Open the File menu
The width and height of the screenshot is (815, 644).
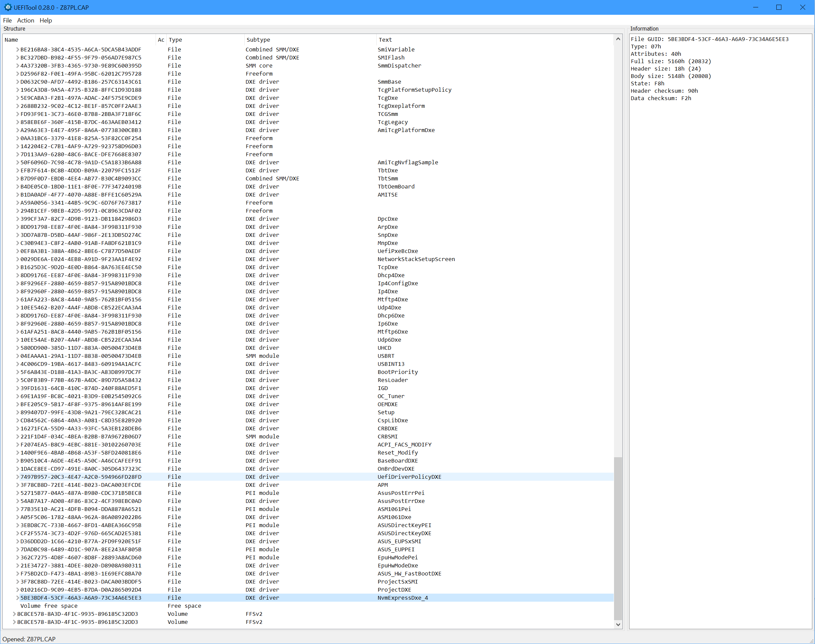click(x=7, y=20)
